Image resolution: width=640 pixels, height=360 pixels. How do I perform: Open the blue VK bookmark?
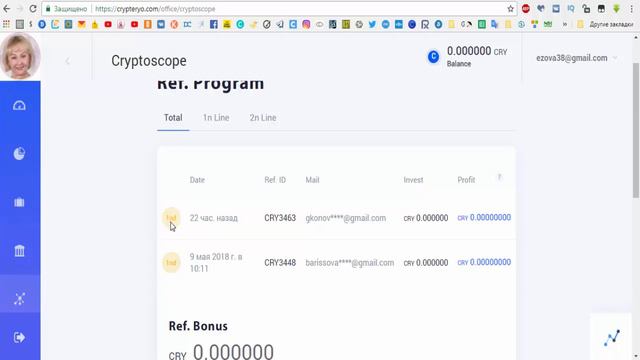pos(161,24)
